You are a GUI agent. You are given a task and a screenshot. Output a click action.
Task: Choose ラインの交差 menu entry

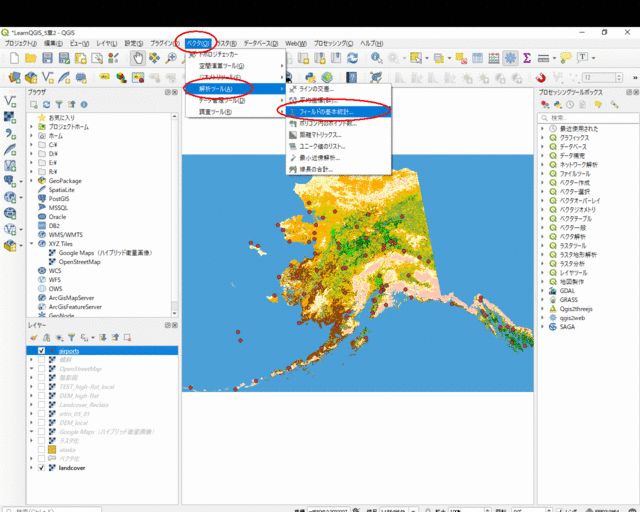[x=339, y=89]
